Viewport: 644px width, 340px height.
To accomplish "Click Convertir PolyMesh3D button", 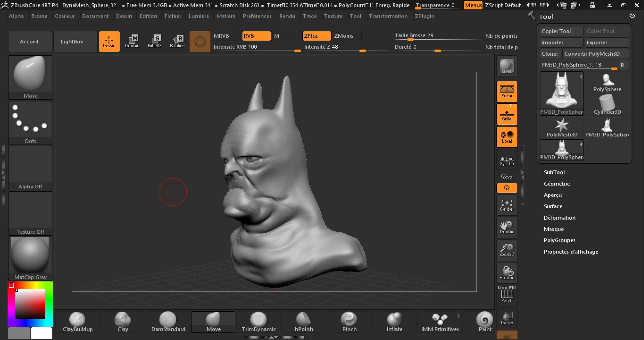I will [x=596, y=54].
